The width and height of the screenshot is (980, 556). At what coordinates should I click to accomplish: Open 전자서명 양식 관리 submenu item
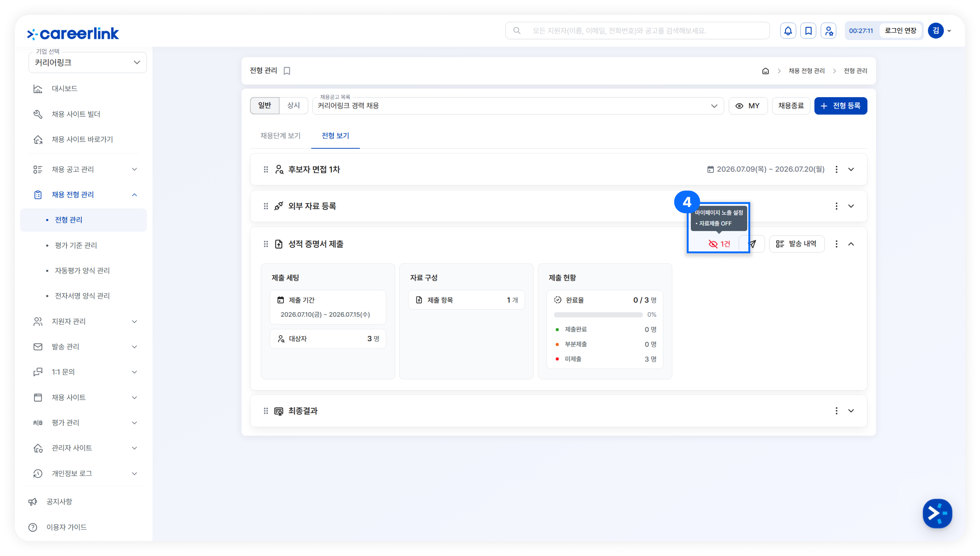point(82,296)
